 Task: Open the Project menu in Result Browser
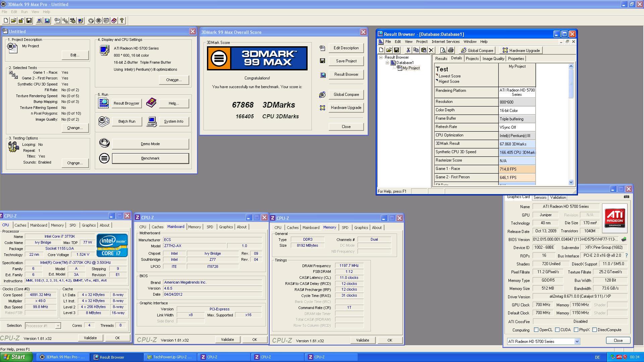[422, 42]
